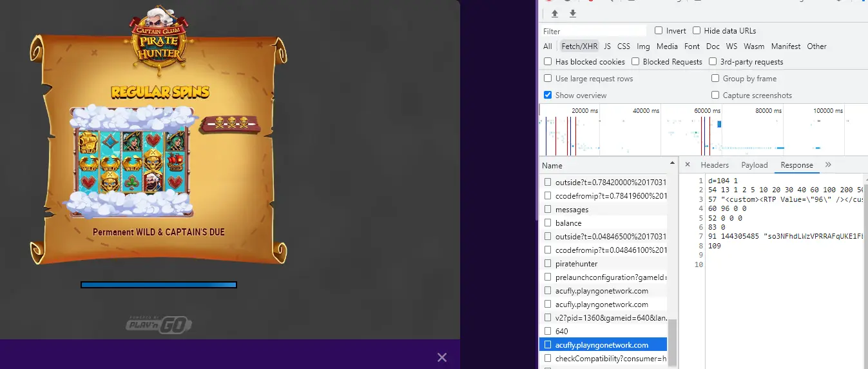Click response line 91 144305485
This screenshot has width=868, height=369.
click(786, 237)
